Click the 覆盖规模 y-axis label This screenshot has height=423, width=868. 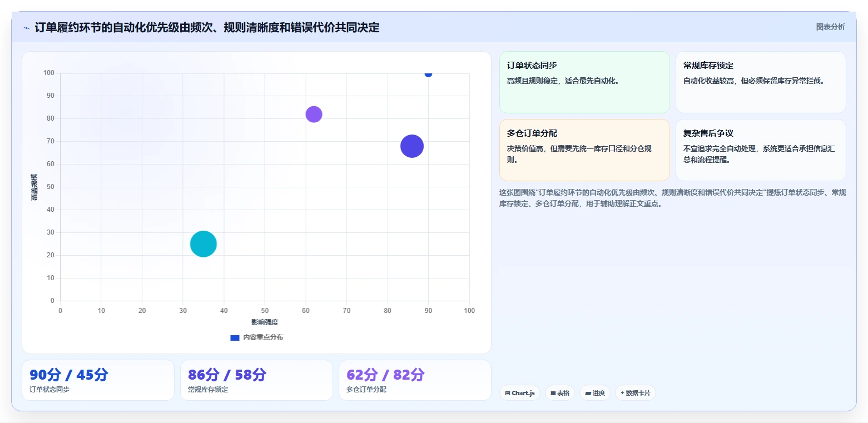tap(34, 187)
